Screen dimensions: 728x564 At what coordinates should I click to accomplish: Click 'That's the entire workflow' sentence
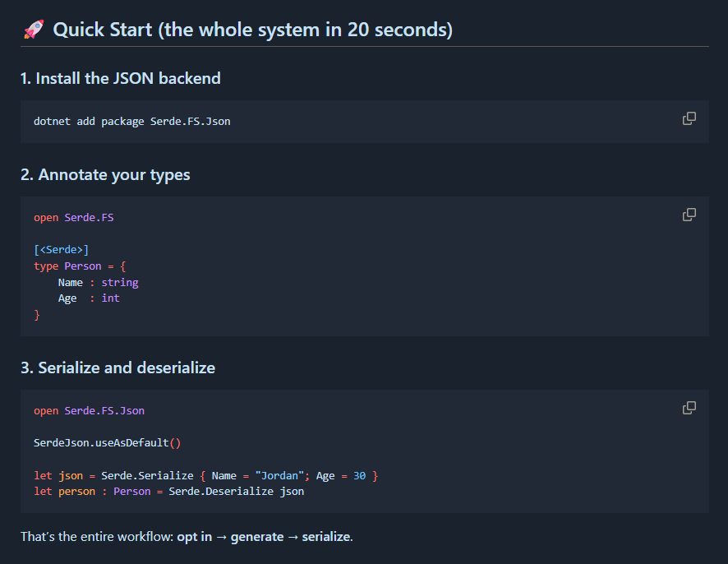(x=187, y=537)
